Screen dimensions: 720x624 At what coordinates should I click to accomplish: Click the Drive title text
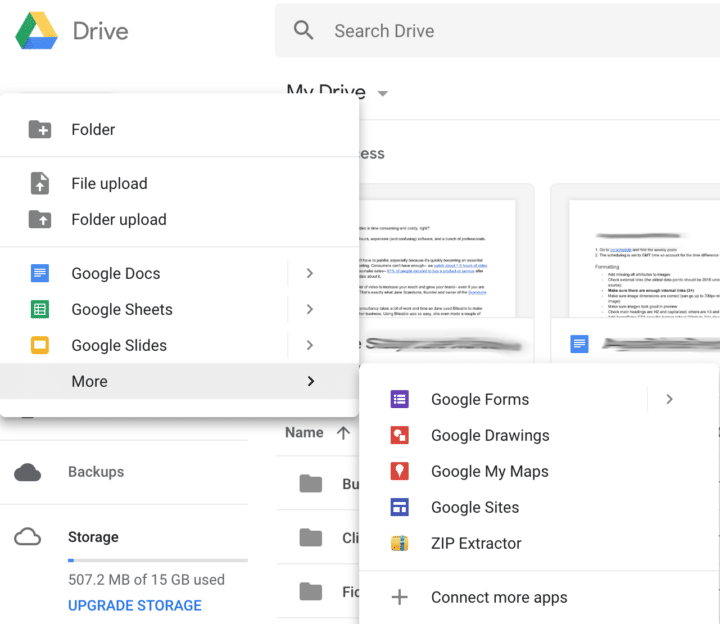(x=101, y=31)
